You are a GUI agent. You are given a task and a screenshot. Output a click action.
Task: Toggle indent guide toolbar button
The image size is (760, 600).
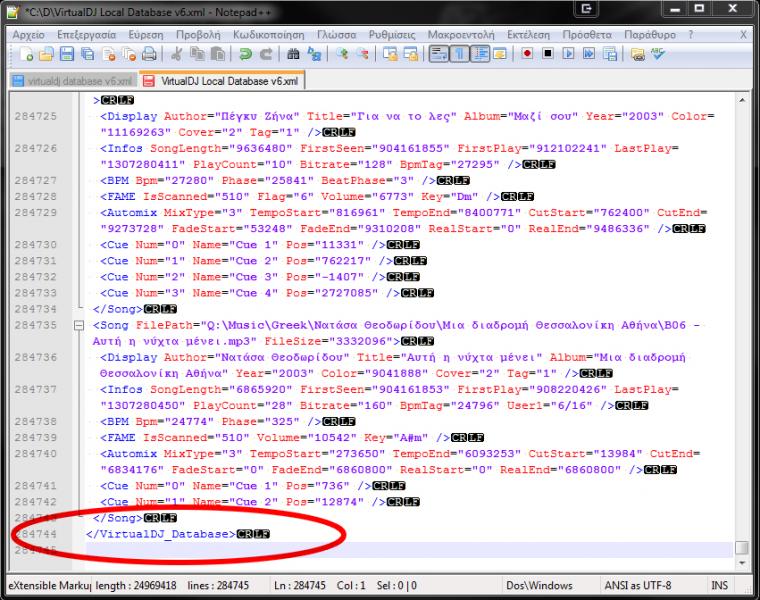[x=479, y=54]
